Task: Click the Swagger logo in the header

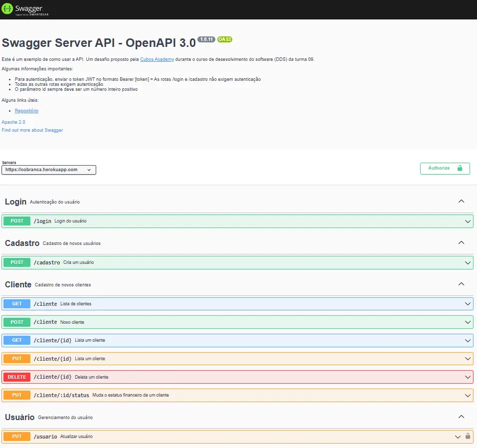Action: (25, 9)
